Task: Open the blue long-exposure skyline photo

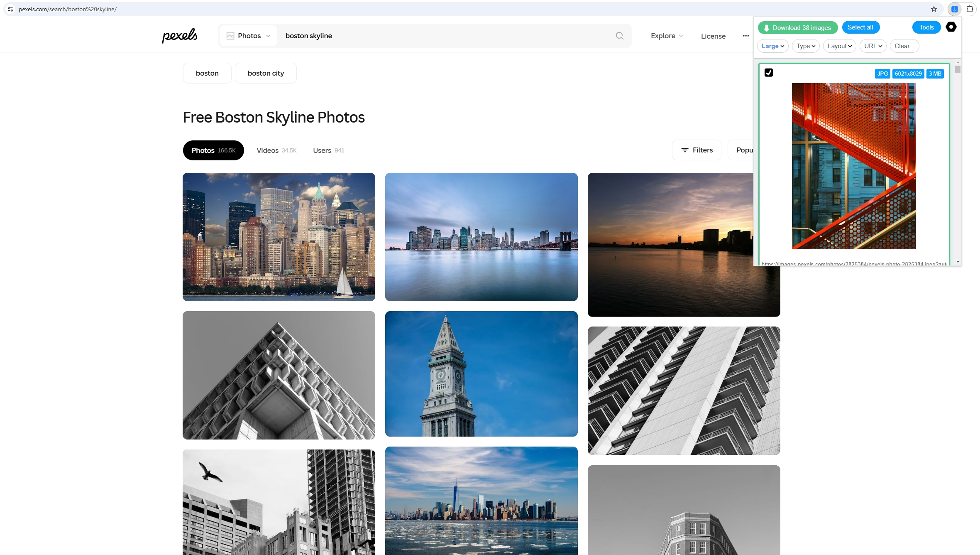Action: coord(481,237)
